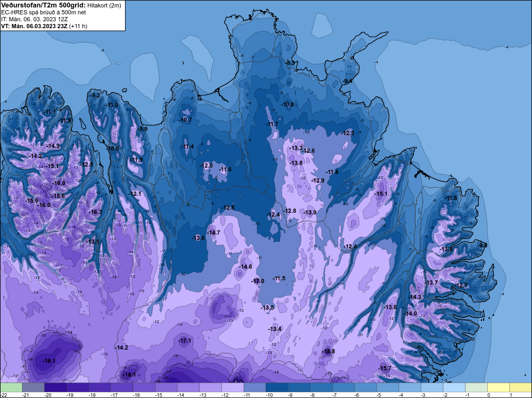Click the -13.9 temperature value

[x=310, y=212]
